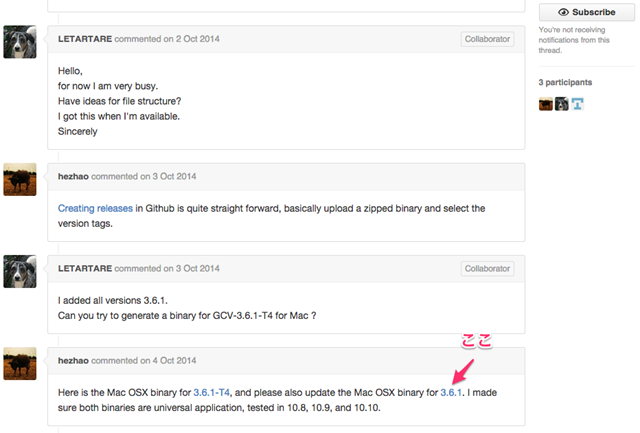Viewport: 640px width, 433px height.
Task: Open the dog participant avatar in sidebar
Action: [562, 104]
